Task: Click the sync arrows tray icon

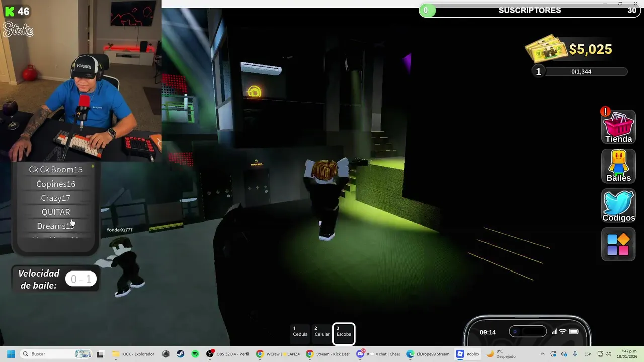Action: click(x=553, y=354)
